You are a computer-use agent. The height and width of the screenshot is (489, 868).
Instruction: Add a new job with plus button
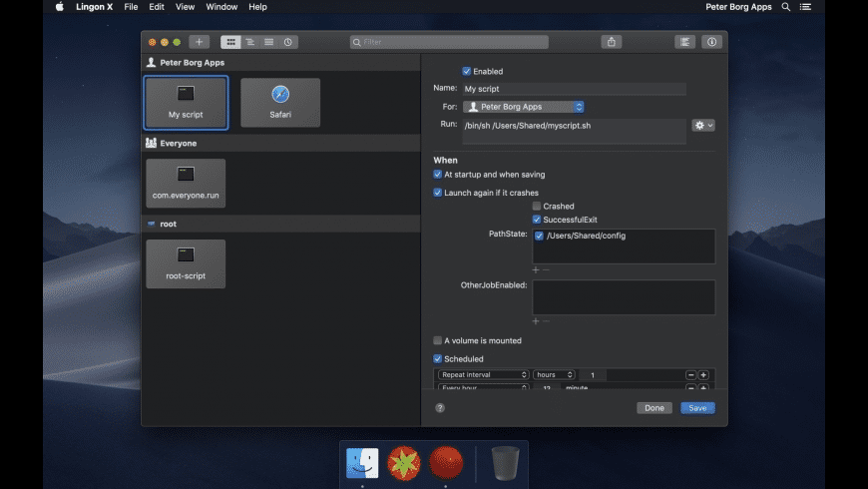tap(199, 42)
